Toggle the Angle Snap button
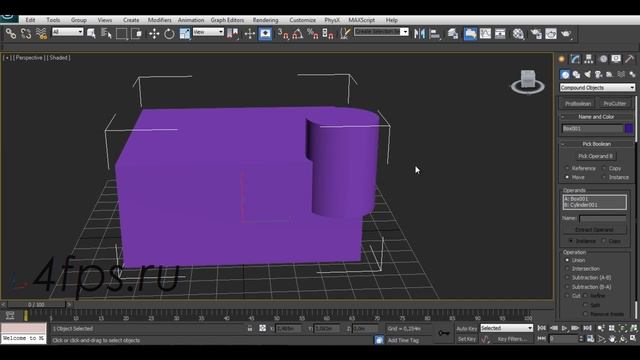The width and height of the screenshot is (640, 360). click(298, 33)
